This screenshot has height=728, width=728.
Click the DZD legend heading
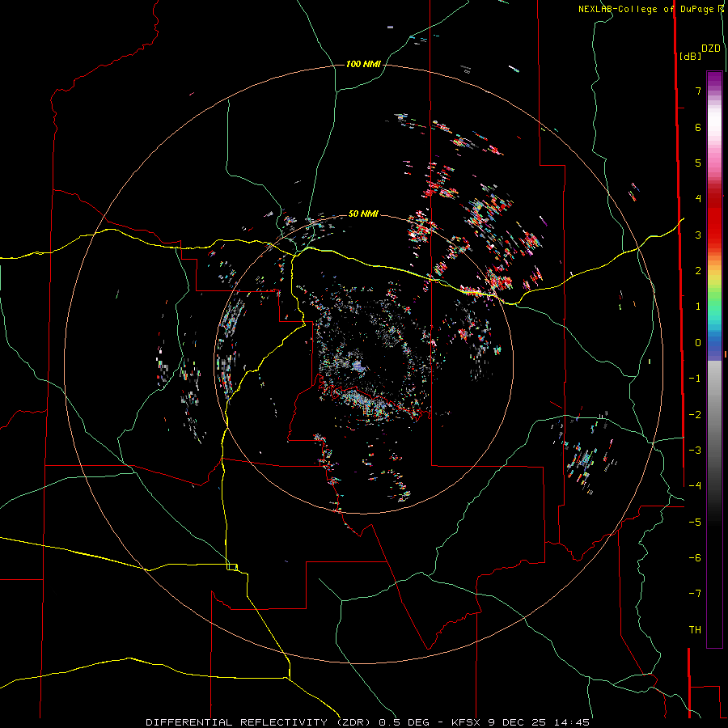[711, 49]
